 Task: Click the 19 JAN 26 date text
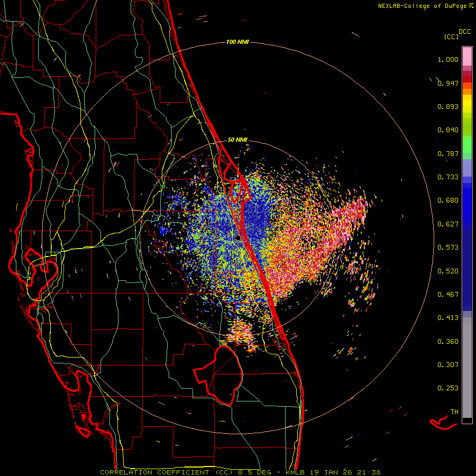[x=332, y=472]
